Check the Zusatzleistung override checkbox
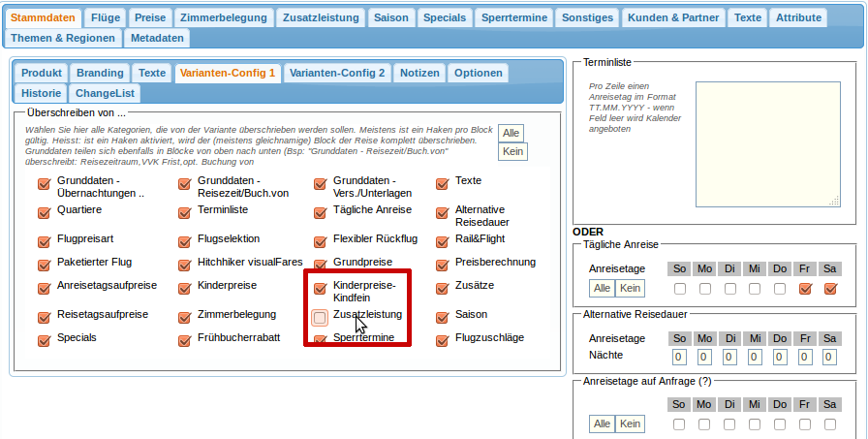The width and height of the screenshot is (868, 439). click(320, 317)
